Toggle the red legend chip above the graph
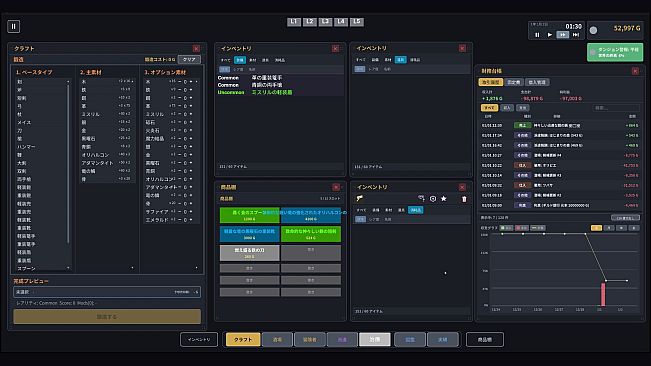 pos(521,228)
